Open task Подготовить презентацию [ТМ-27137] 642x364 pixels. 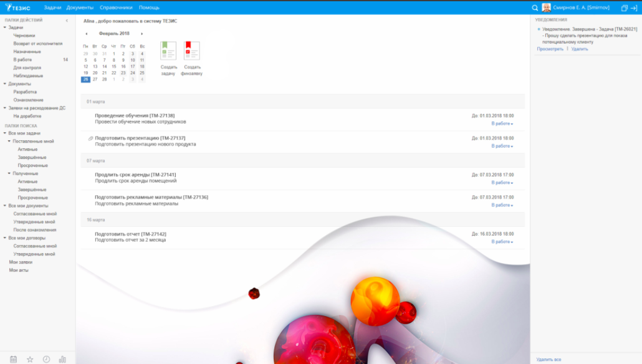point(140,138)
